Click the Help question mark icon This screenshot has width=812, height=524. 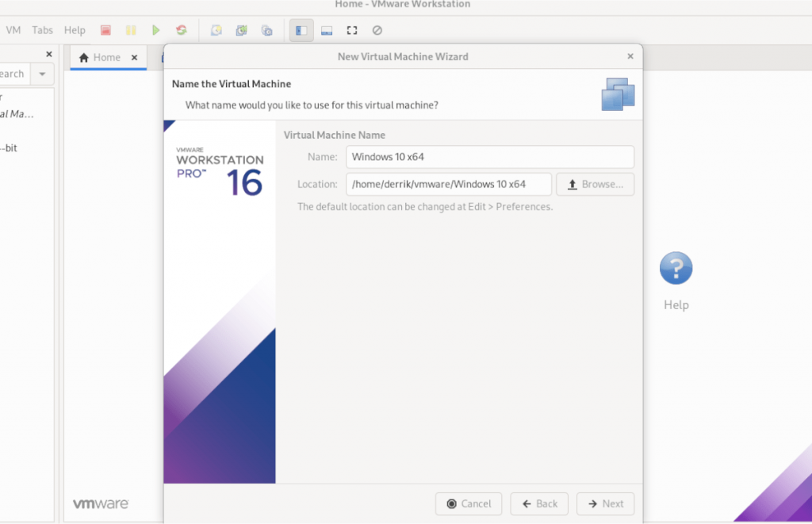click(x=676, y=268)
